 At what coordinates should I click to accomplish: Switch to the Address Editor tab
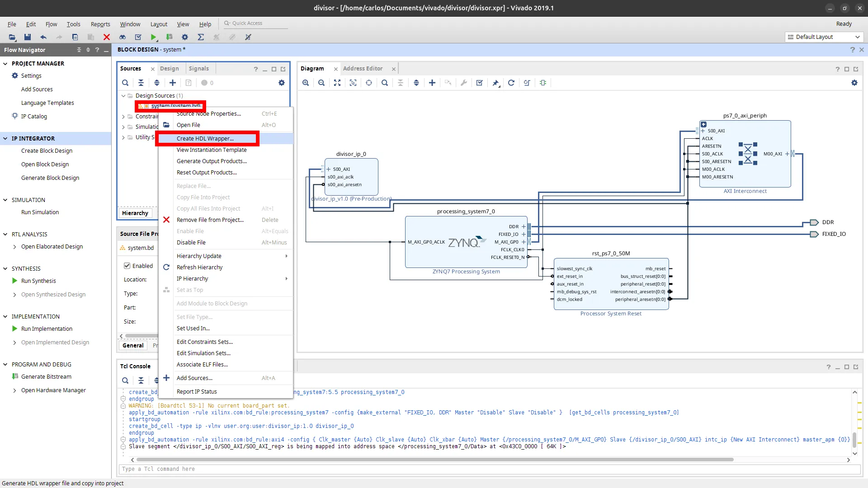coord(363,69)
